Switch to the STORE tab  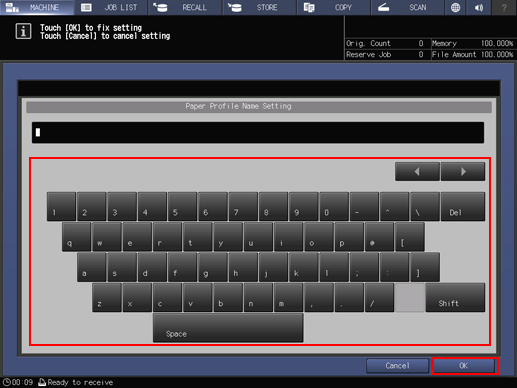pyautogui.click(x=260, y=7)
